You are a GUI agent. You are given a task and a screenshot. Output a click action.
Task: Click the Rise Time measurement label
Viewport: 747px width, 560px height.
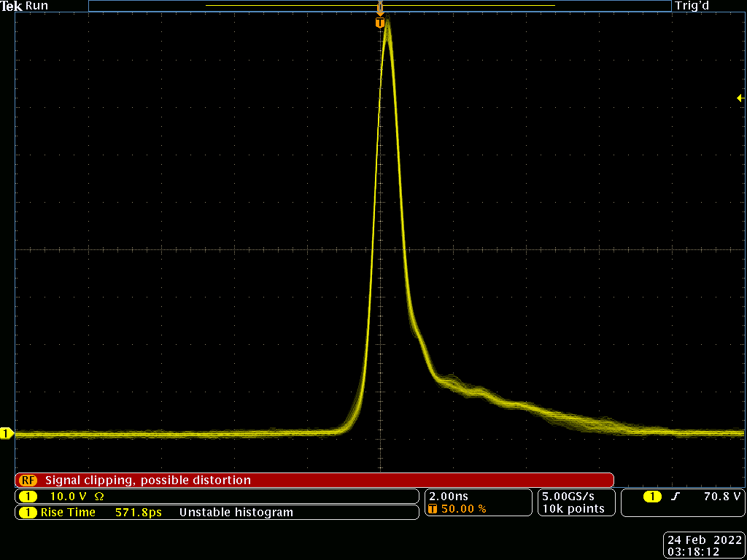click(x=68, y=513)
